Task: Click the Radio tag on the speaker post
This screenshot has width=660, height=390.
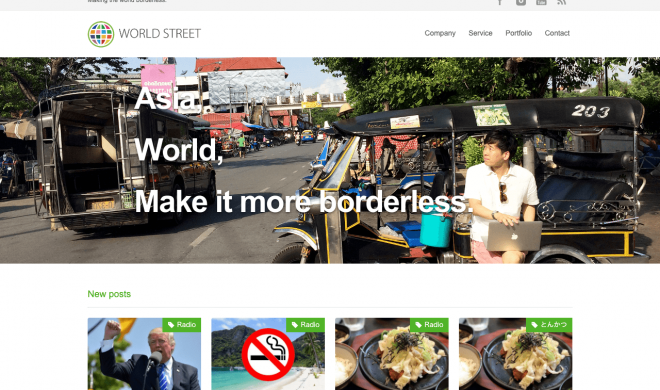Action: [x=182, y=325]
